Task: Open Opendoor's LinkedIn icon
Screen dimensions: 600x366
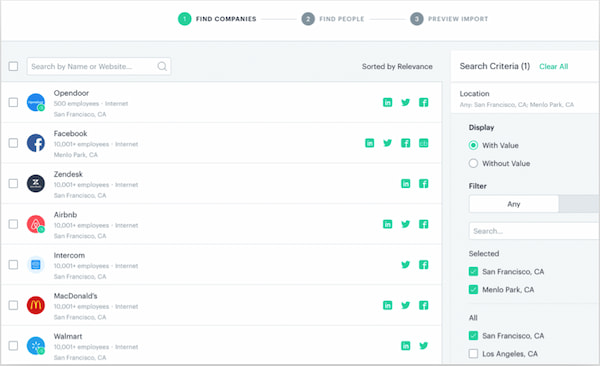Action: tap(387, 102)
